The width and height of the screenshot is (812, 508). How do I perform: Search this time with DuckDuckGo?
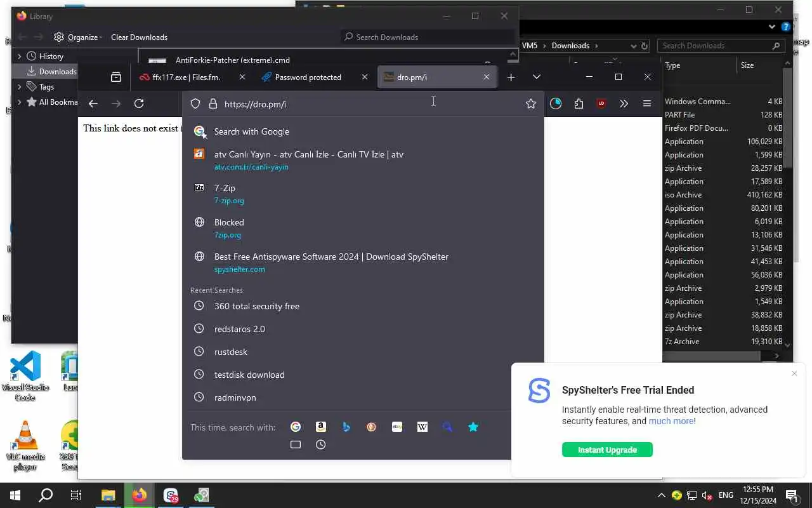372,427
